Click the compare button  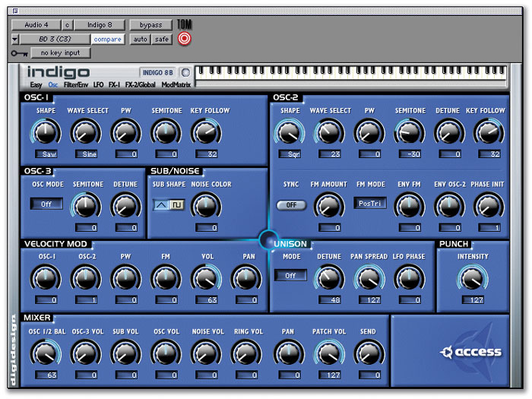point(107,39)
